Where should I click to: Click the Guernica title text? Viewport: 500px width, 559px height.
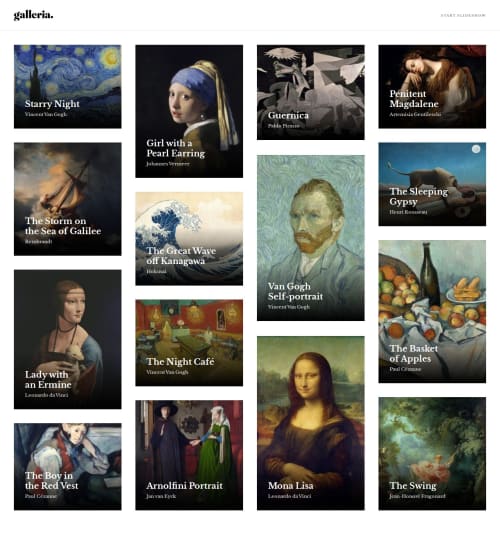pyautogui.click(x=288, y=115)
